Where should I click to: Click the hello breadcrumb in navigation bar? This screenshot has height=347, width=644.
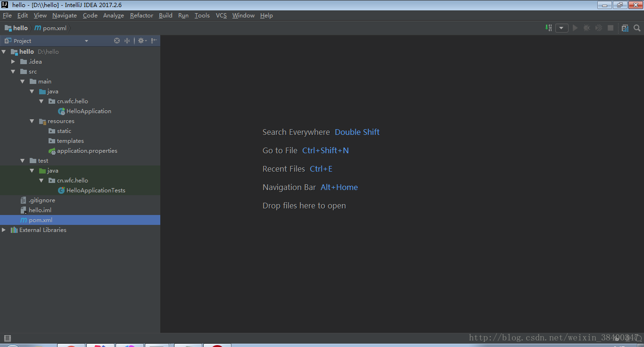pos(16,28)
